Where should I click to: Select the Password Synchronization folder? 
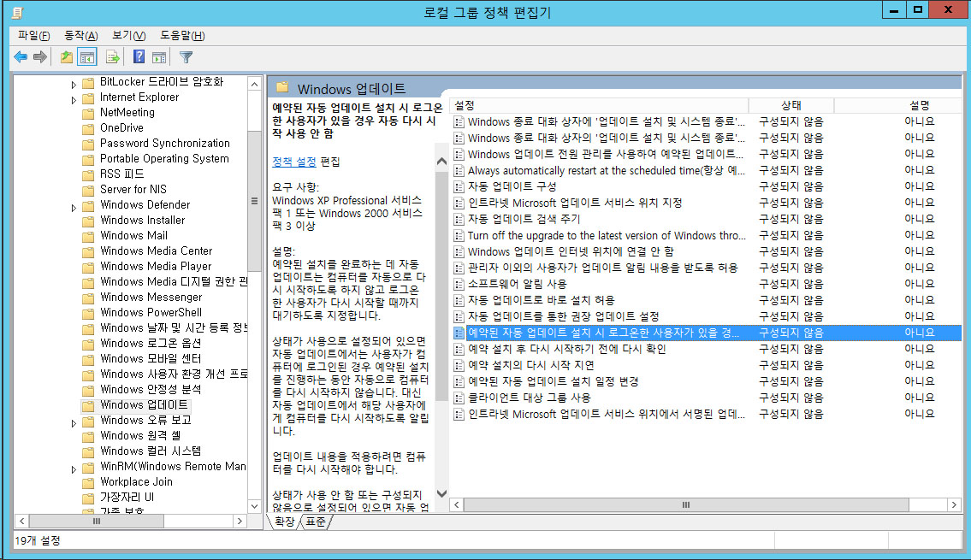(x=165, y=144)
